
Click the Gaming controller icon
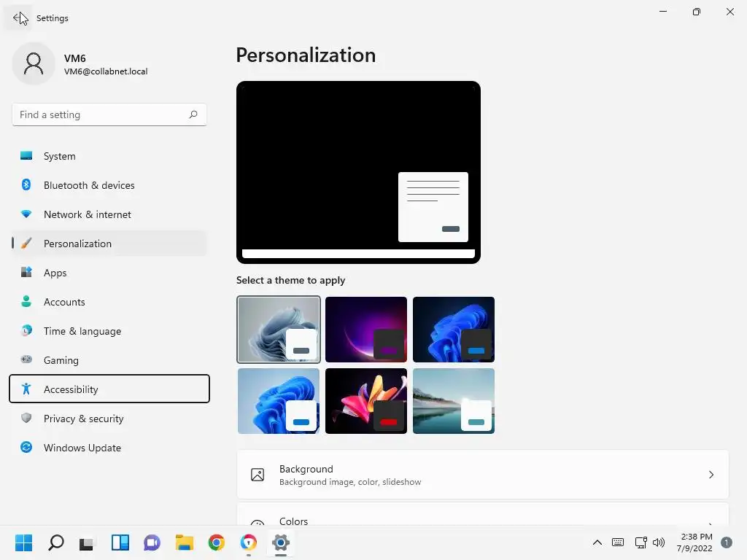pos(26,359)
